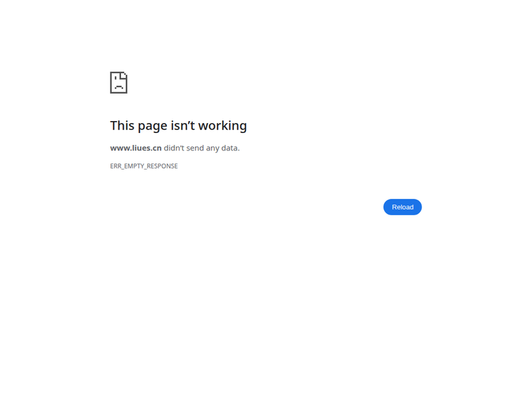The width and height of the screenshot is (532, 399).
Task: Click the "liues" part of the domain
Action: (141, 148)
